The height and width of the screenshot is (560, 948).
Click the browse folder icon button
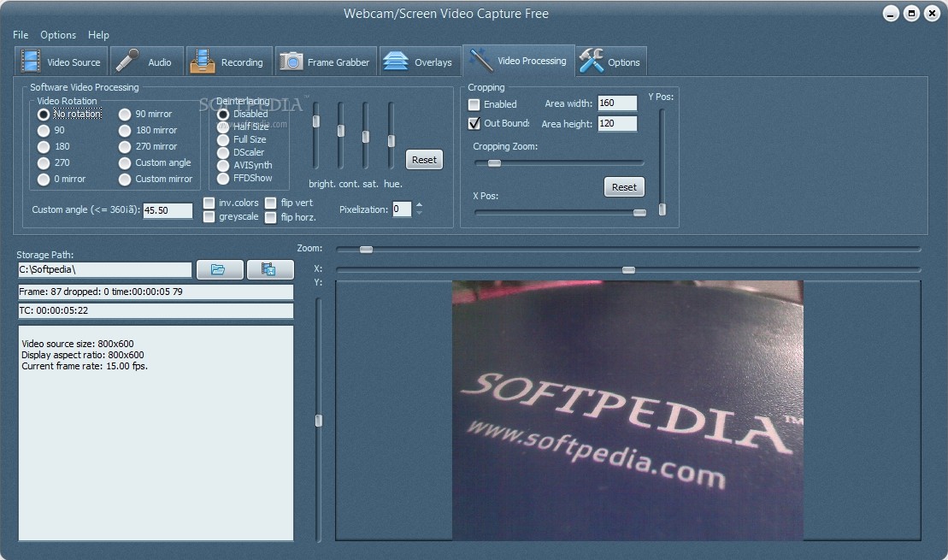pos(220,269)
